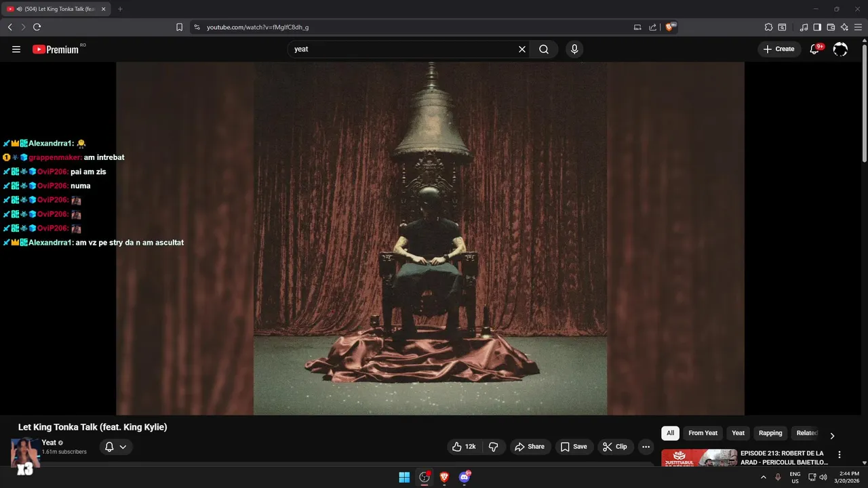Click the video player album artwork
The width and height of the screenshot is (868, 488).
[x=430, y=239]
